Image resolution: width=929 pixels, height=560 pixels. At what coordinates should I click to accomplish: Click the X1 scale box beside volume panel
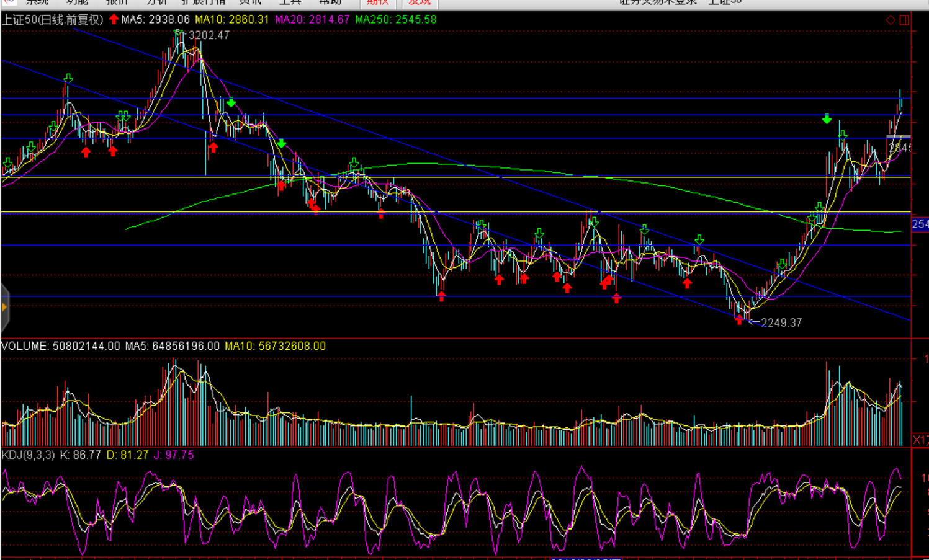pyautogui.click(x=920, y=440)
